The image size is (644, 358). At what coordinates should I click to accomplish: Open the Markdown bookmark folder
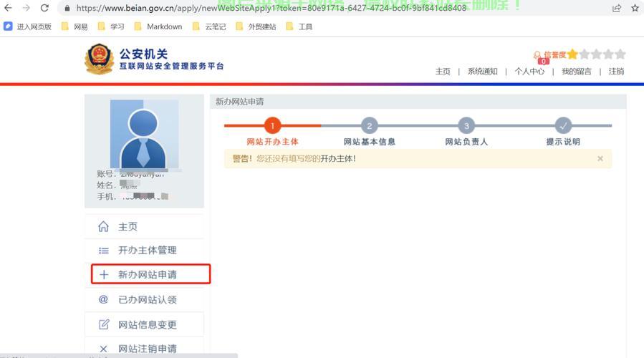coord(158,26)
